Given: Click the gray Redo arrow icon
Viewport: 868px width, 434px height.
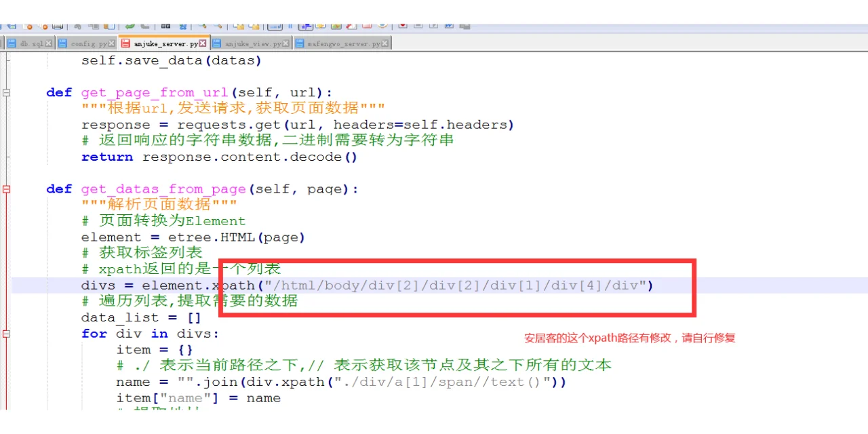Looking at the screenshot, I should [x=145, y=26].
